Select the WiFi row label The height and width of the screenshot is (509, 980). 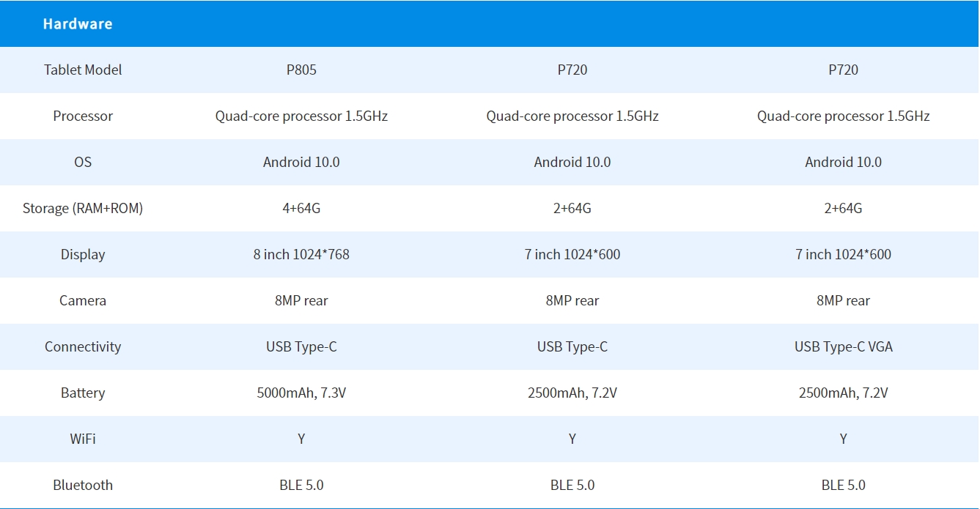(83, 439)
